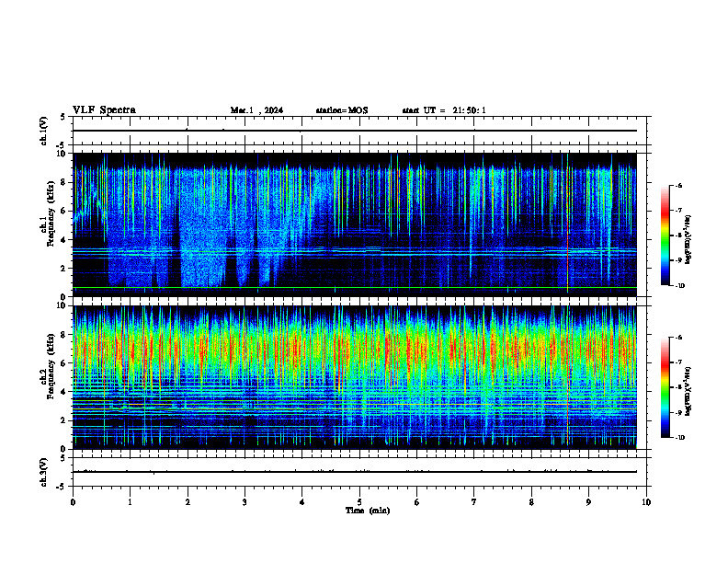
Task: Click the "VLF Spectra" plot title
Action: point(105,110)
